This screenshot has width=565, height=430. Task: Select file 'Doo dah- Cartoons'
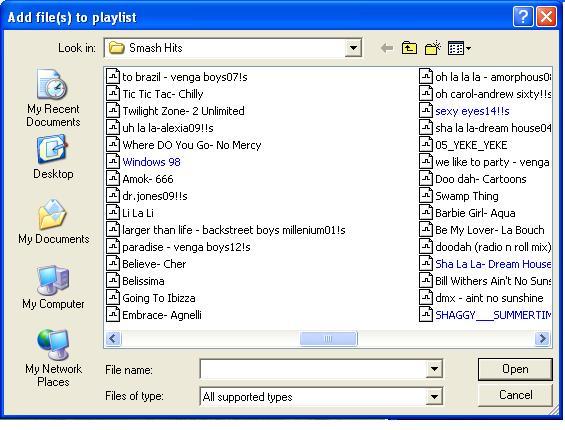coord(473,179)
